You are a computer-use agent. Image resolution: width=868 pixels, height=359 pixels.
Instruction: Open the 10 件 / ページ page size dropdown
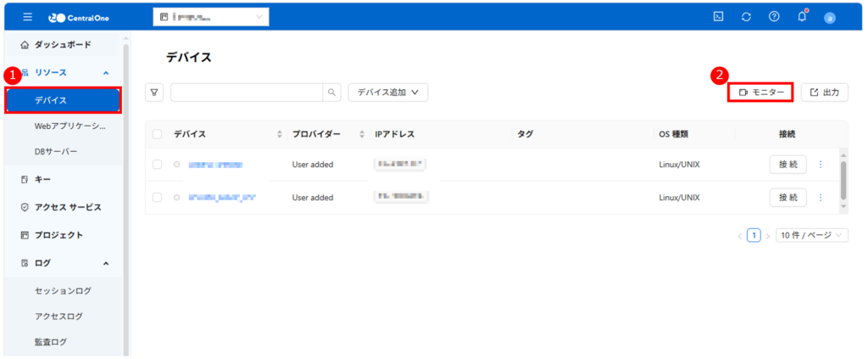811,235
